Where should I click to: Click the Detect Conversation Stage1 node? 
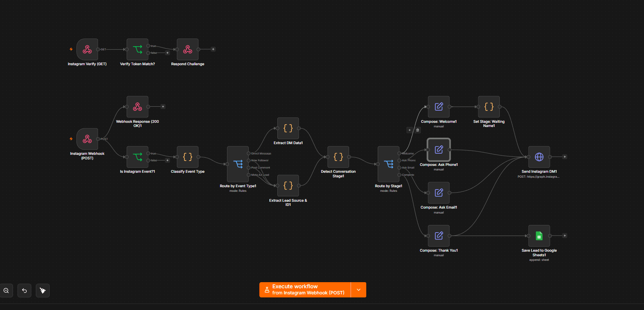(338, 157)
